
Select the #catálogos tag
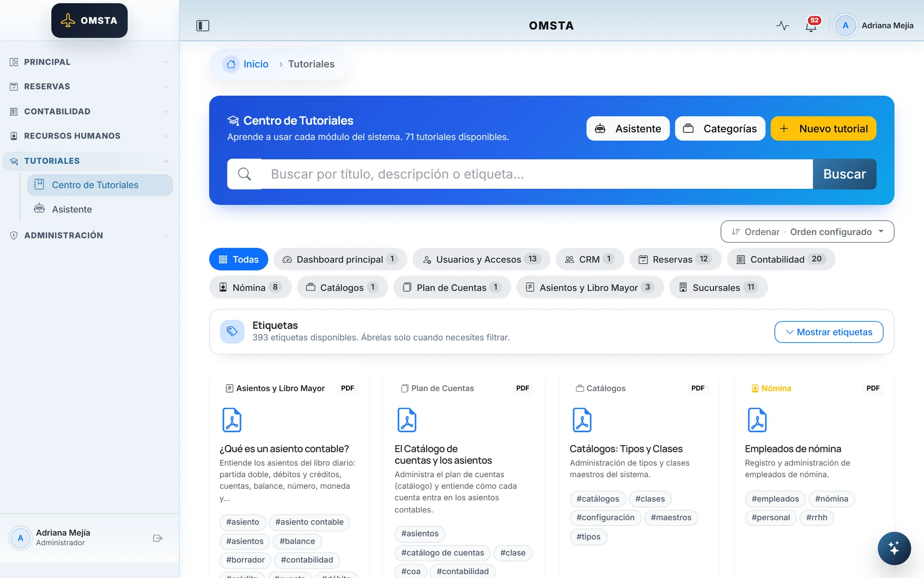[x=598, y=499]
